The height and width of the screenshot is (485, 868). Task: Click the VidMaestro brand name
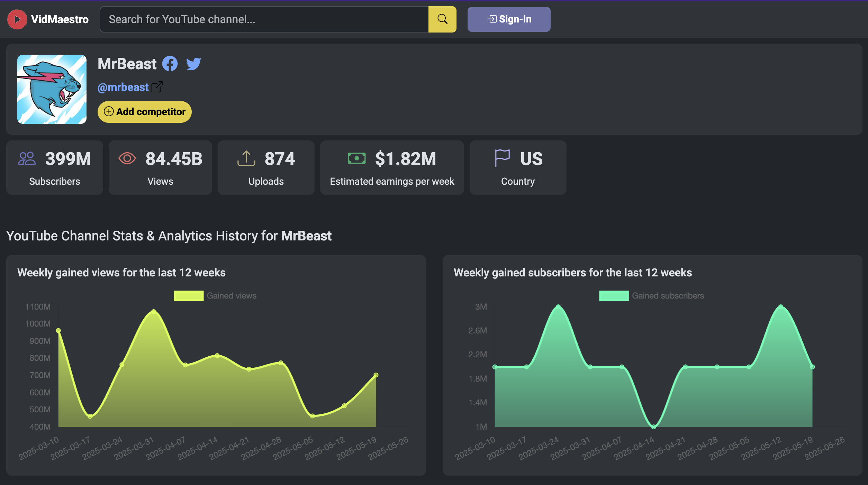(60, 19)
